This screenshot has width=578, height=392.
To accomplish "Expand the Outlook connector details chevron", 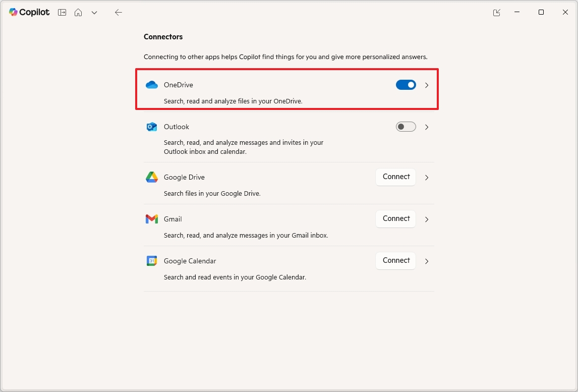I will 427,127.
